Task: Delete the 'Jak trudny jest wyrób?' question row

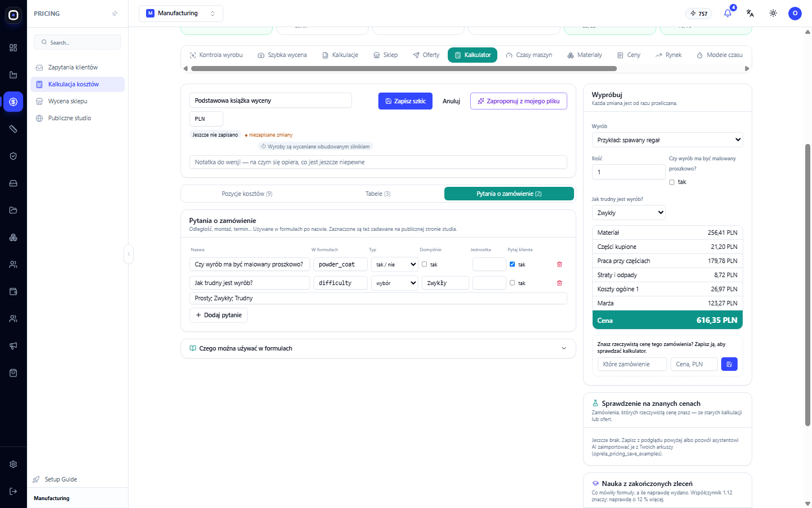Action: (559, 283)
